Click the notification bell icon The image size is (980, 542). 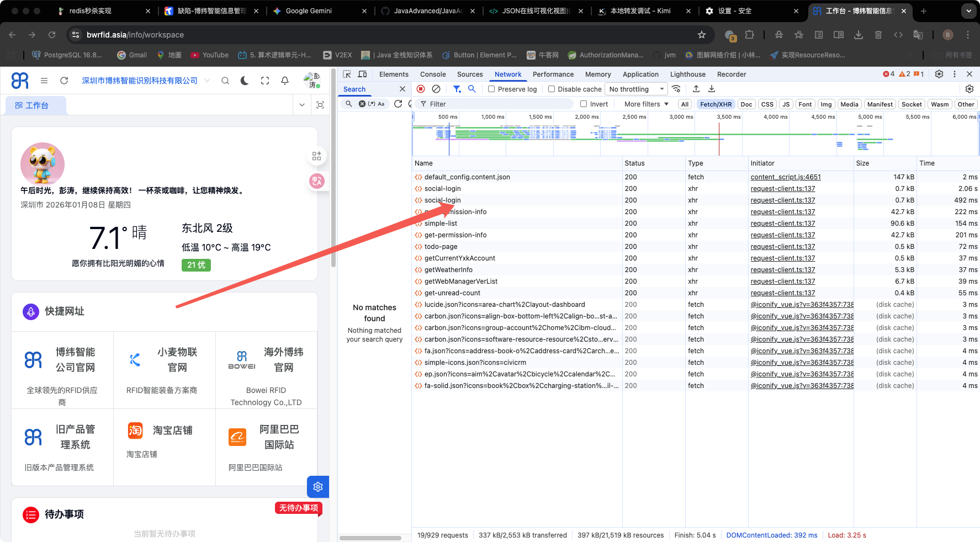(285, 81)
